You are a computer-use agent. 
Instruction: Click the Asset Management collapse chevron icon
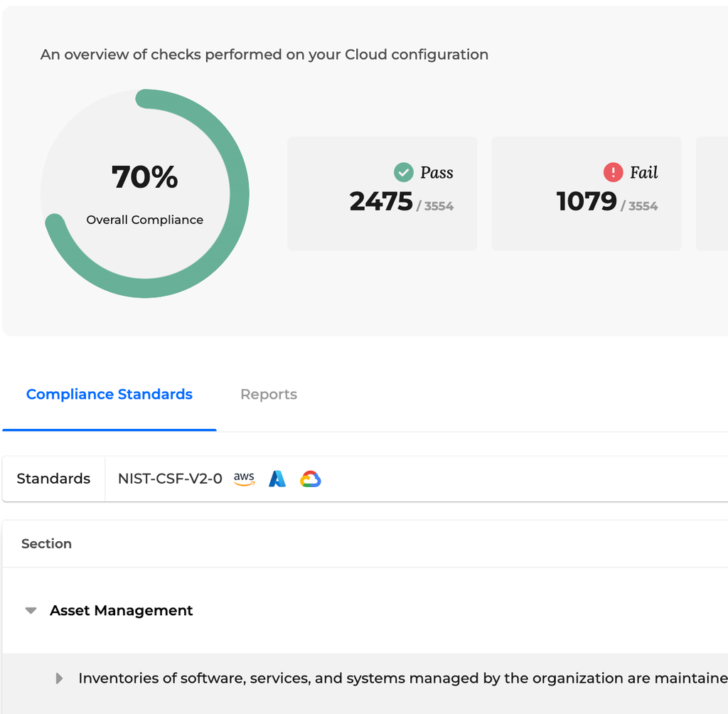(30, 610)
